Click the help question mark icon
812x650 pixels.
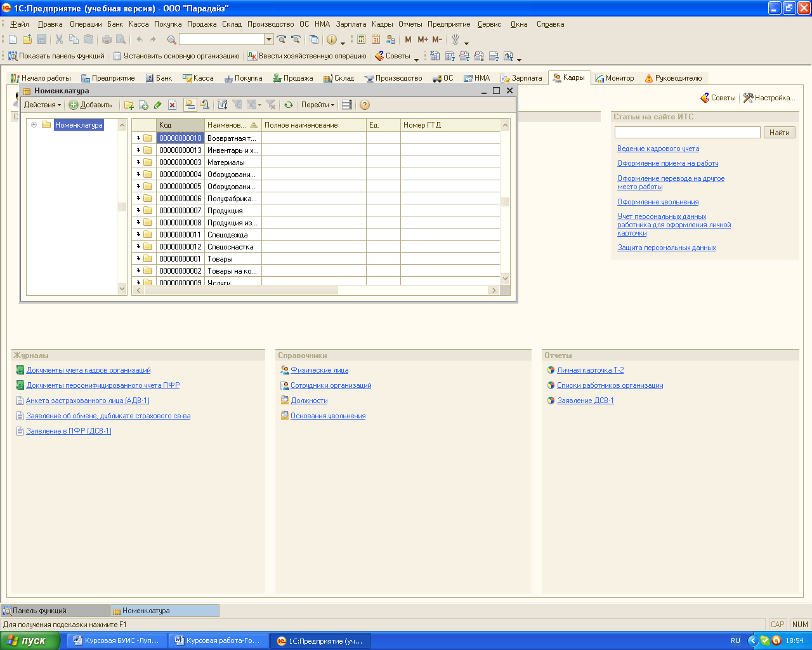(x=365, y=105)
